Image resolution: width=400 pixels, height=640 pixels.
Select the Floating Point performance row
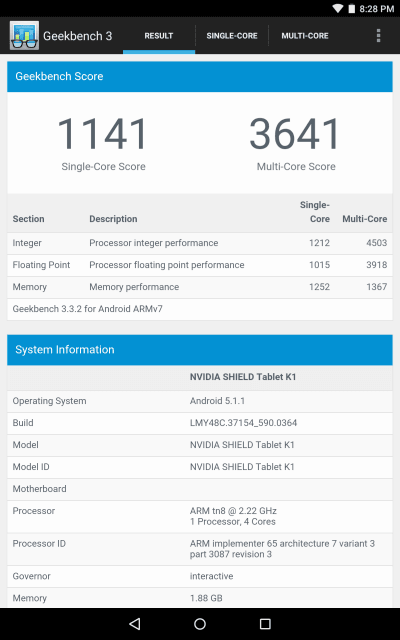click(x=200, y=265)
